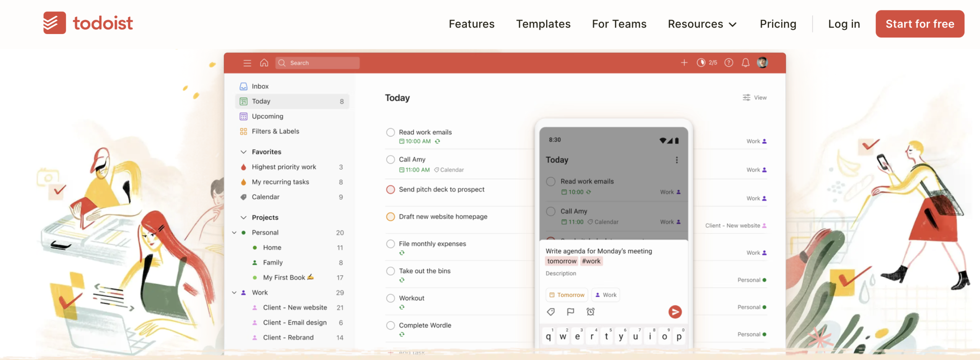This screenshot has width=980, height=360.
Task: Check Draft new website homepage
Action: click(x=390, y=217)
